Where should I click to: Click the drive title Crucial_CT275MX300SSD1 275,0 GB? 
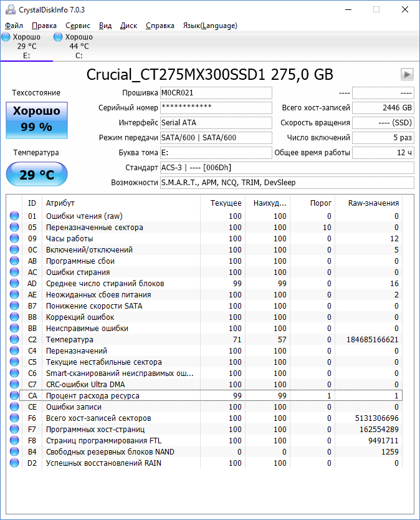[x=210, y=74]
